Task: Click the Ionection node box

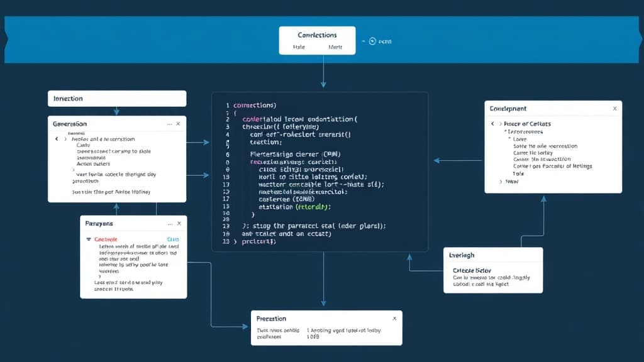Action: click(x=117, y=99)
